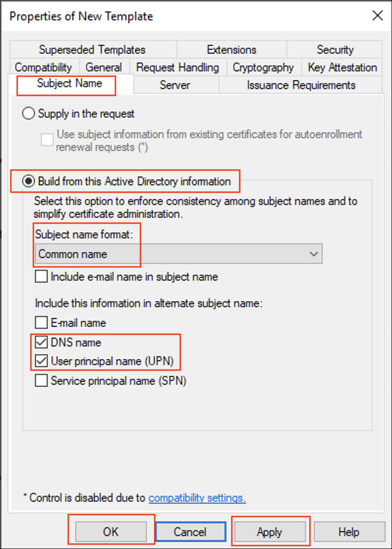The width and height of the screenshot is (392, 549).
Task: Check Service principal name (SPN)
Action: [42, 380]
